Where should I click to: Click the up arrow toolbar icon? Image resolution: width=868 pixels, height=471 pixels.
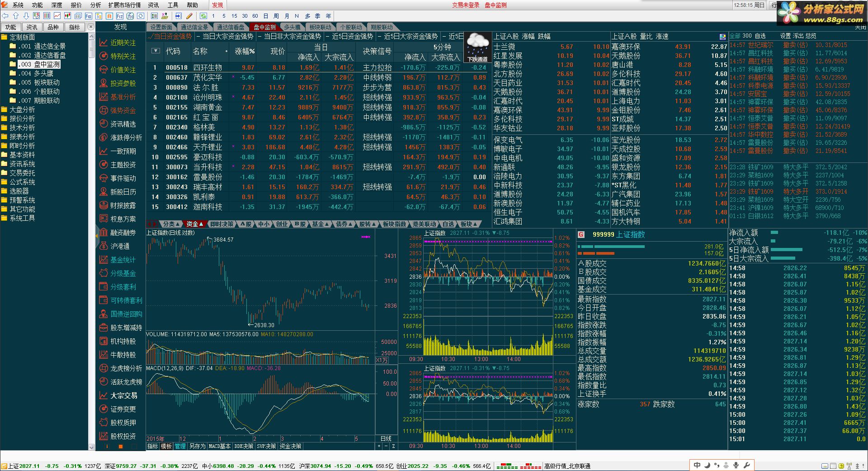(x=15, y=16)
